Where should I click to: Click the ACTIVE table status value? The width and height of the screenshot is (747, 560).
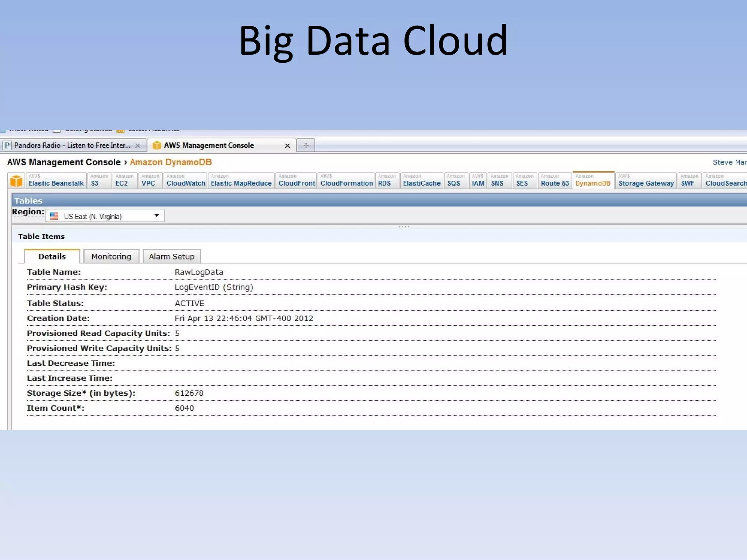(x=189, y=303)
